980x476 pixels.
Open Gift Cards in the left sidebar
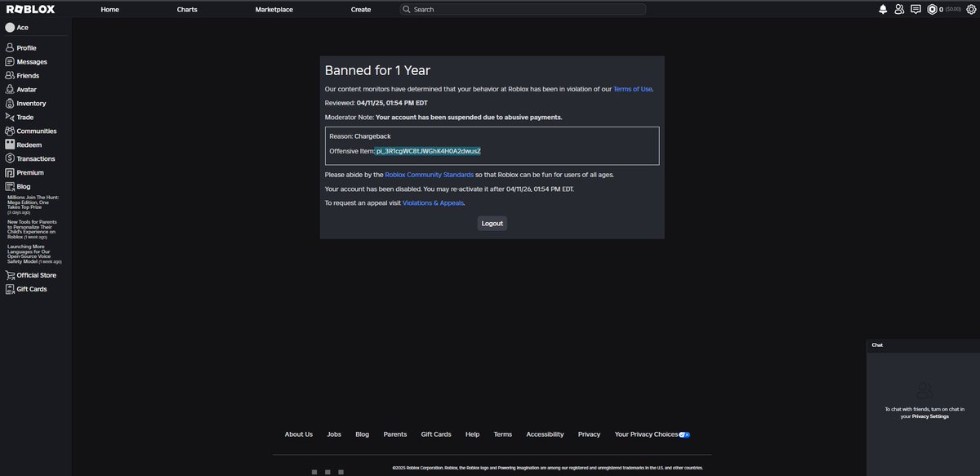click(26, 289)
